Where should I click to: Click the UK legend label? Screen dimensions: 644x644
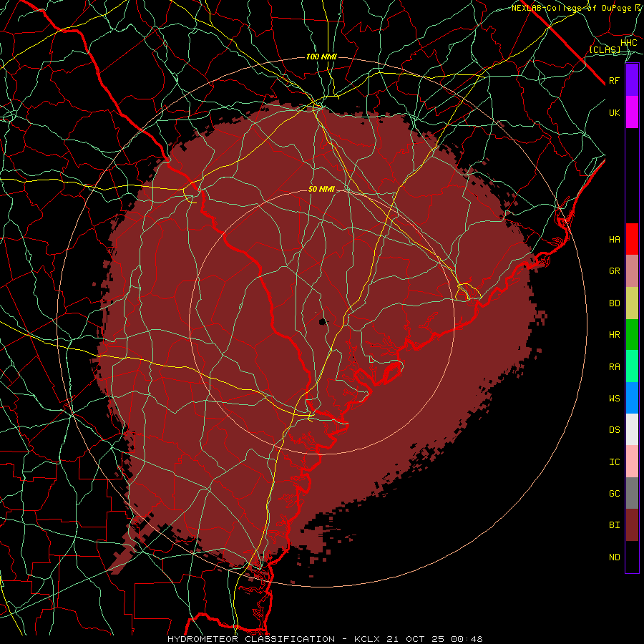pyautogui.click(x=615, y=112)
